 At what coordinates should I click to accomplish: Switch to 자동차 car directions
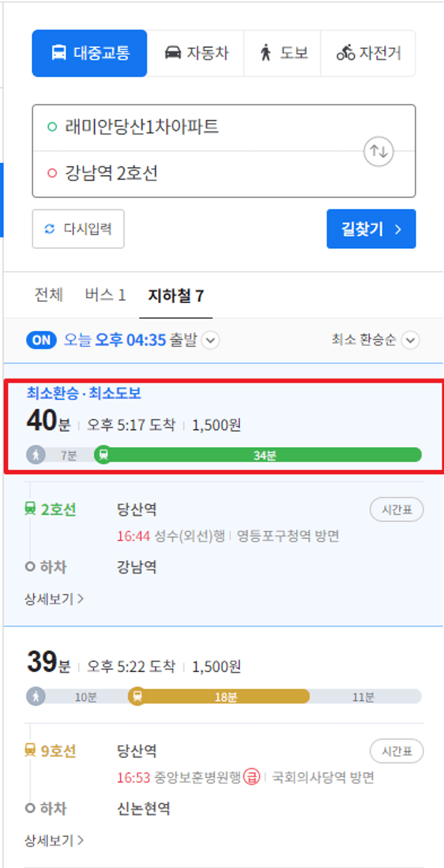click(196, 53)
